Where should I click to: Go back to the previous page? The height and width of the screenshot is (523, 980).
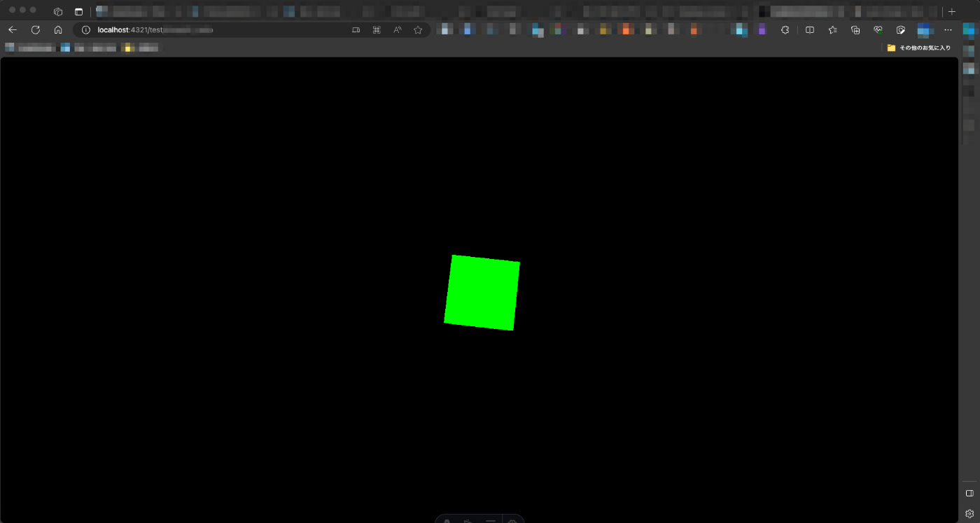pos(13,30)
